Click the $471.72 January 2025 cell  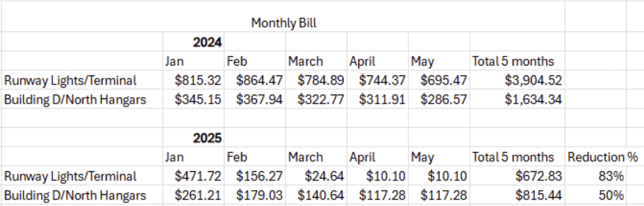pyautogui.click(x=193, y=176)
